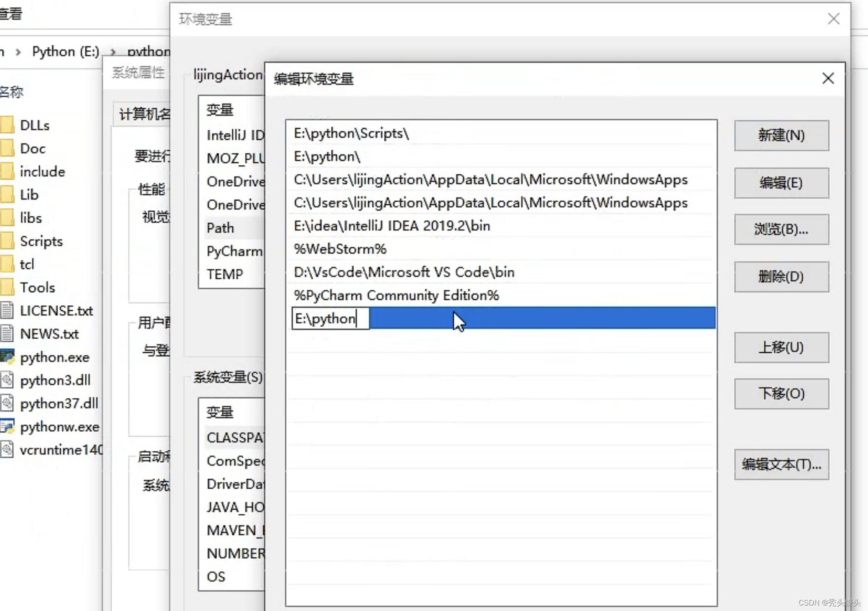Open the DLLs folder
868x611 pixels.
(x=35, y=125)
